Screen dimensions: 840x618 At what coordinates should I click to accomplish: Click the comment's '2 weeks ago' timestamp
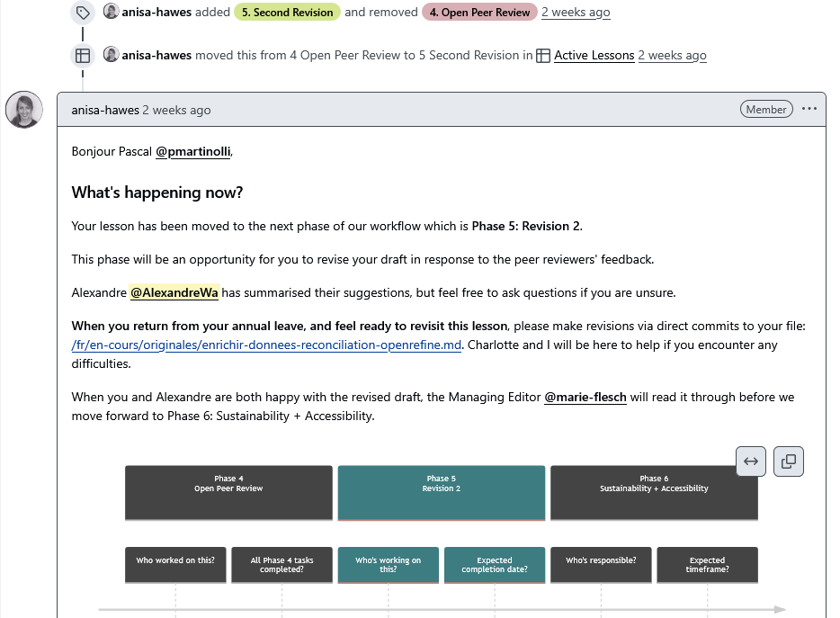tap(176, 111)
